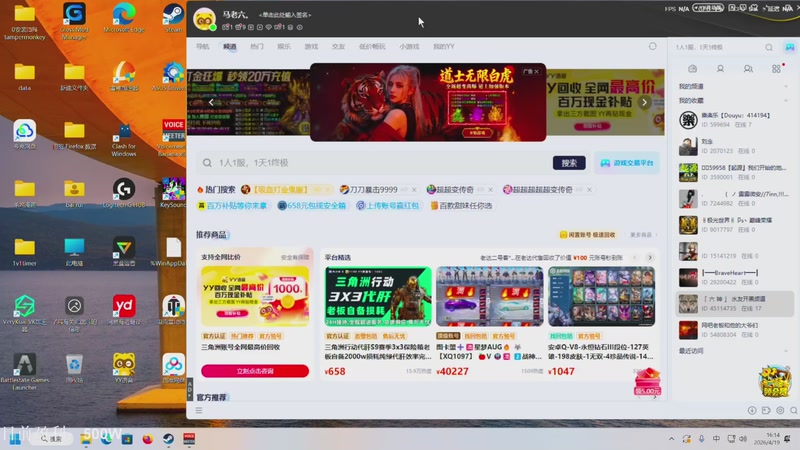The image size is (800, 450).
Task: Click the 658元包揽安全箱 link
Action: (312, 206)
